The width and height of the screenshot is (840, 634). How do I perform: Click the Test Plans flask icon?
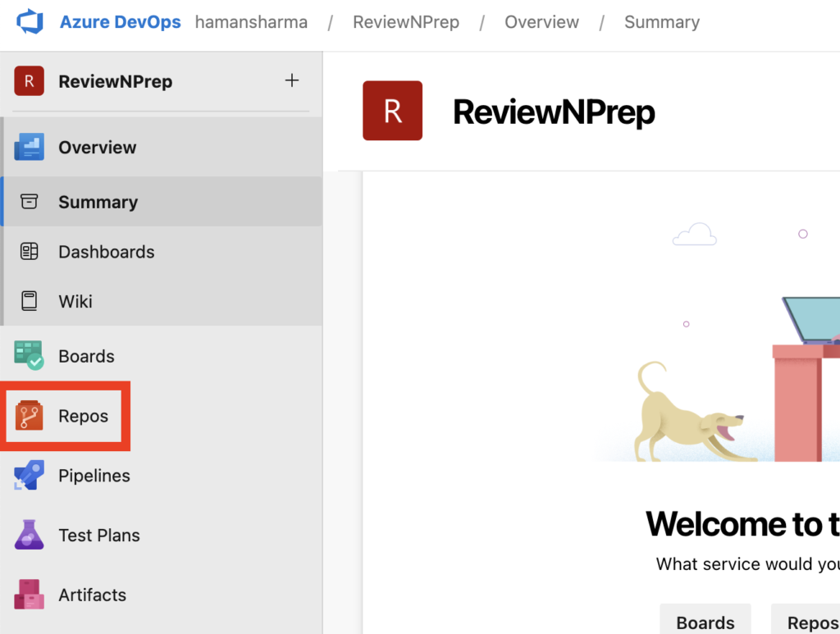click(29, 535)
